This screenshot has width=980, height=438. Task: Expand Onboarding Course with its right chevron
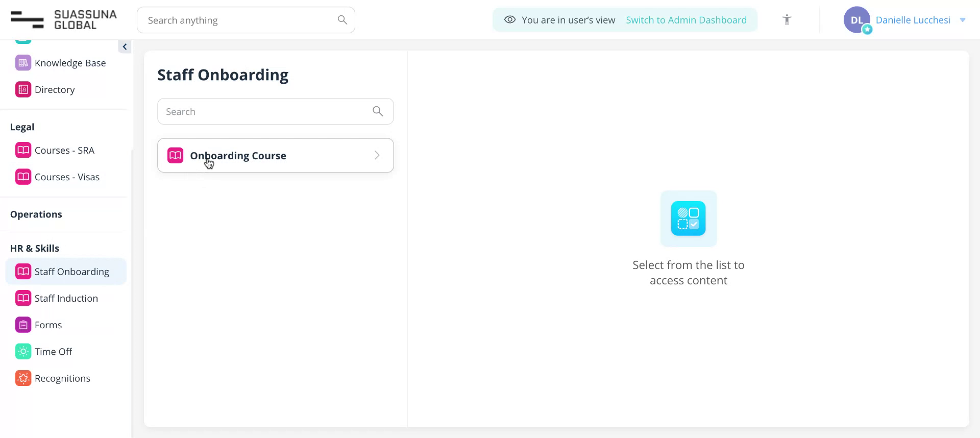[x=377, y=155]
